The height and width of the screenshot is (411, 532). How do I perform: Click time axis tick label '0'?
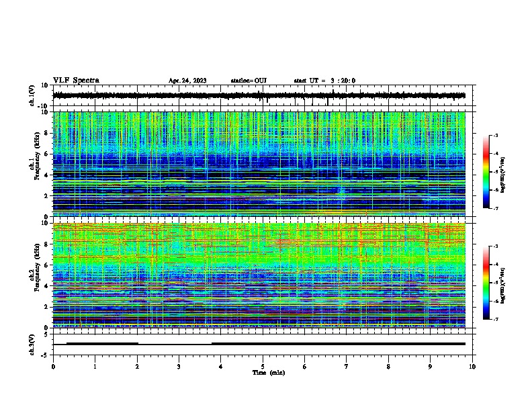click(x=53, y=367)
